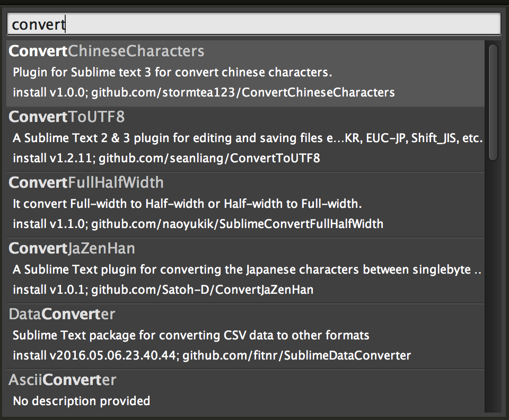Choose the DataConverter package title
The image size is (509, 420).
tap(62, 314)
